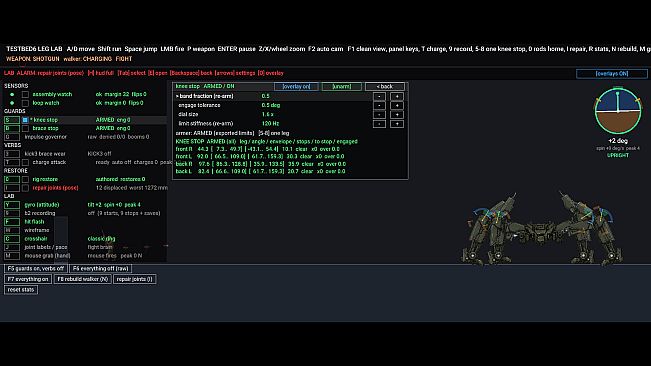651x366 pixels.
Task: Click the walker robot in the scene
Action: (542, 228)
